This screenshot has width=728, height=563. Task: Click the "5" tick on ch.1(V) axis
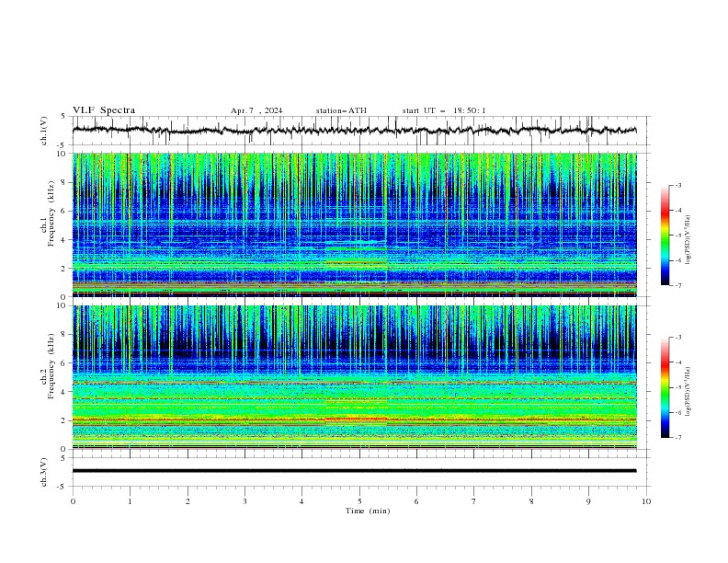[63, 117]
